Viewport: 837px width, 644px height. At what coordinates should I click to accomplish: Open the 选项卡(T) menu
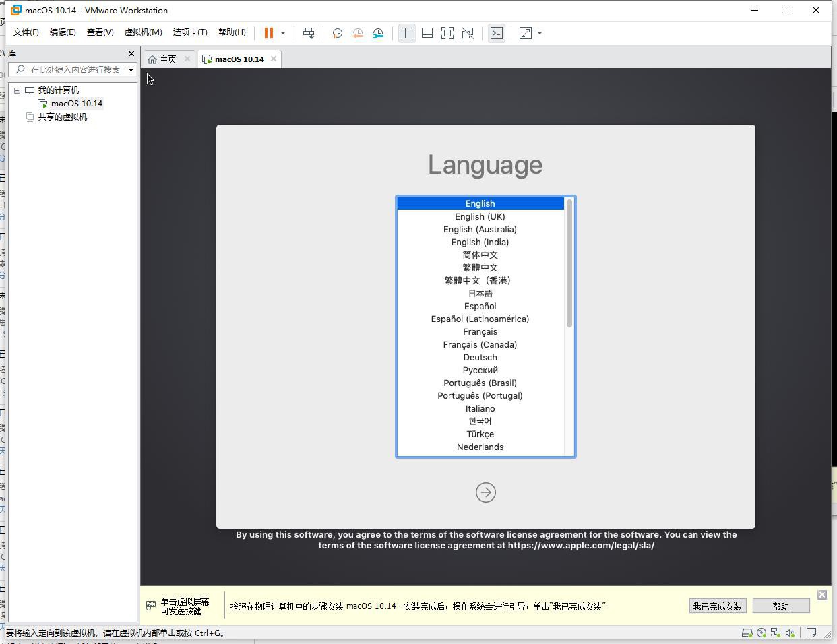190,32
